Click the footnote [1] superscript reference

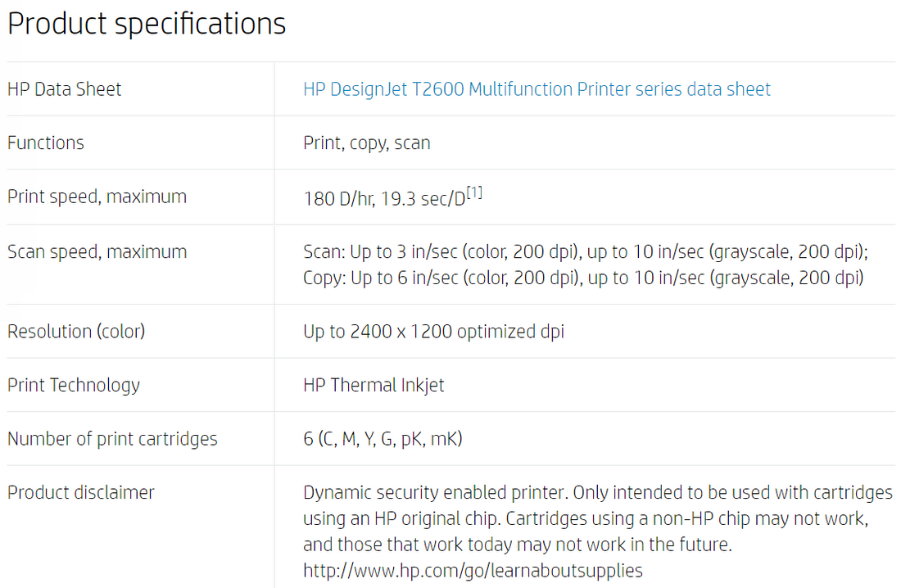pyautogui.click(x=474, y=194)
